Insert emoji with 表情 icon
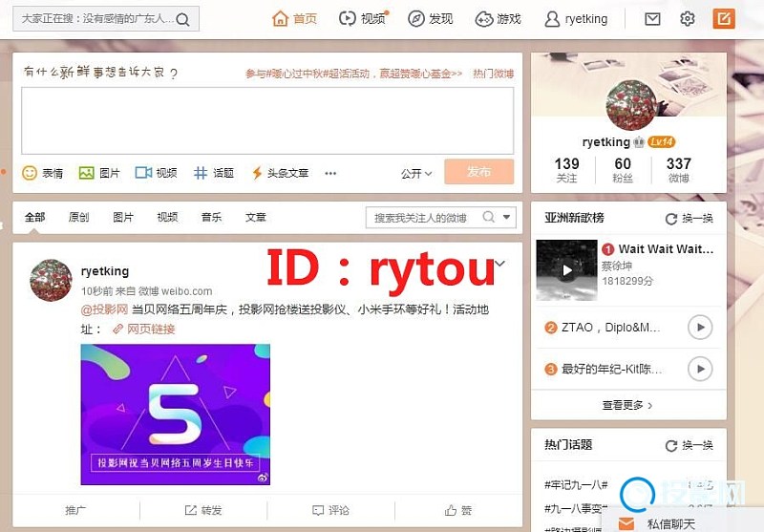The width and height of the screenshot is (764, 532). point(42,173)
